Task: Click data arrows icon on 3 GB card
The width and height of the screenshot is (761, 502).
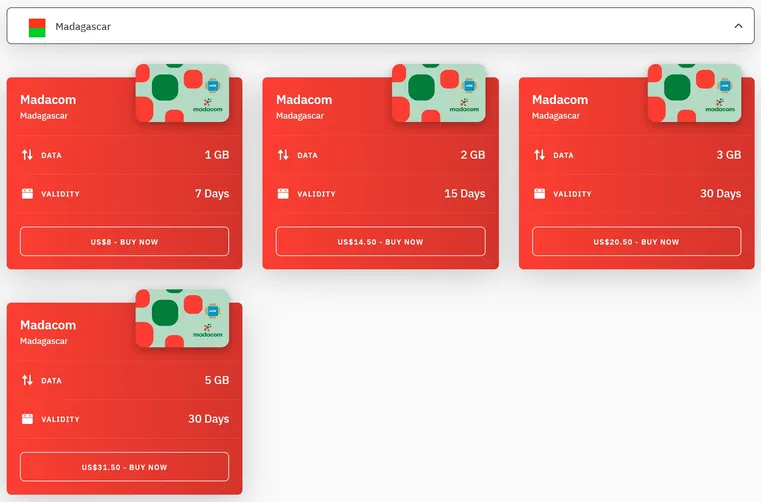Action: [x=539, y=155]
